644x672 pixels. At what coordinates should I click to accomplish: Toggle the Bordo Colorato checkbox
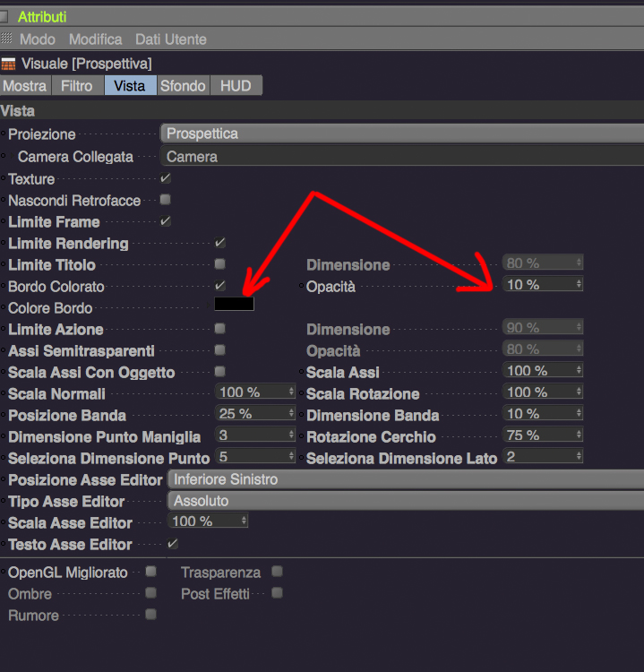tap(219, 286)
